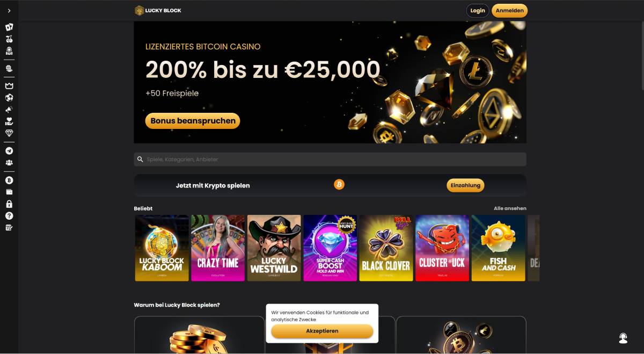644x354 pixels.
Task: Open the playing cards casino icon
Action: [9, 27]
